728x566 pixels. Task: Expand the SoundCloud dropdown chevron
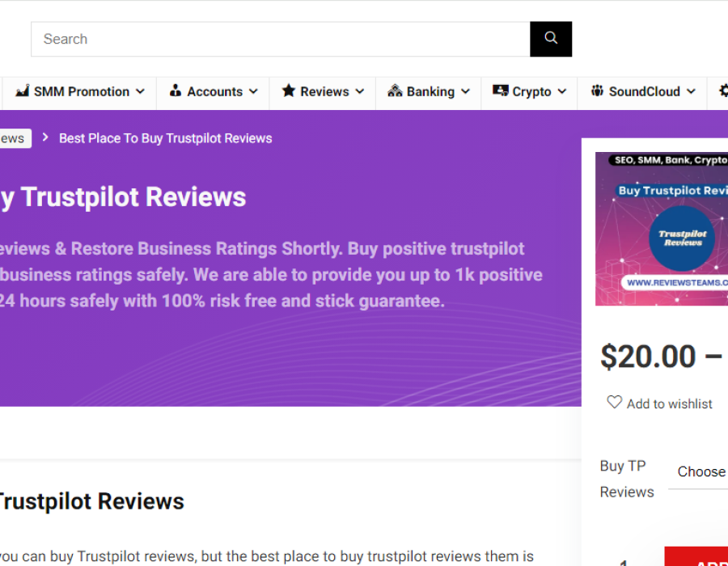click(691, 92)
